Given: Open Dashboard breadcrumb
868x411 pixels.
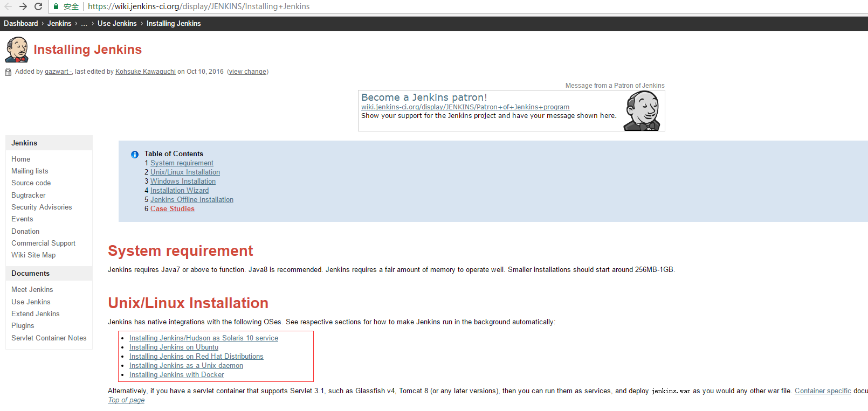Looking at the screenshot, I should click(x=21, y=24).
